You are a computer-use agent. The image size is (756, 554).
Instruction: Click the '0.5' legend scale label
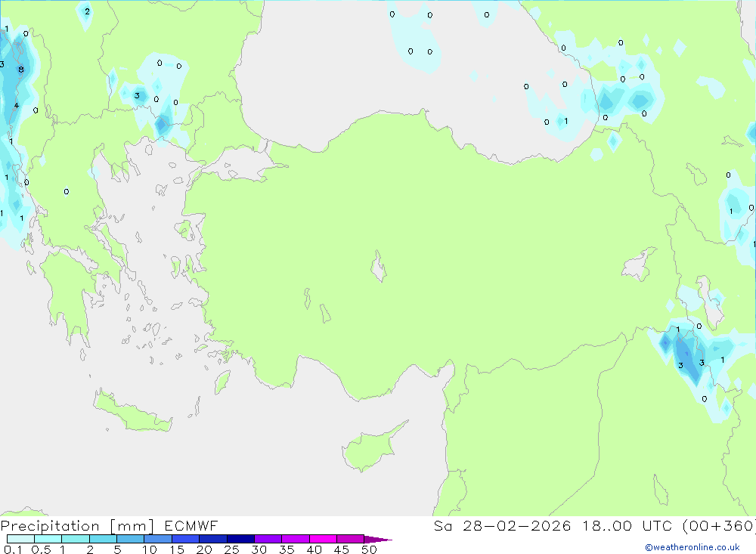41,549
